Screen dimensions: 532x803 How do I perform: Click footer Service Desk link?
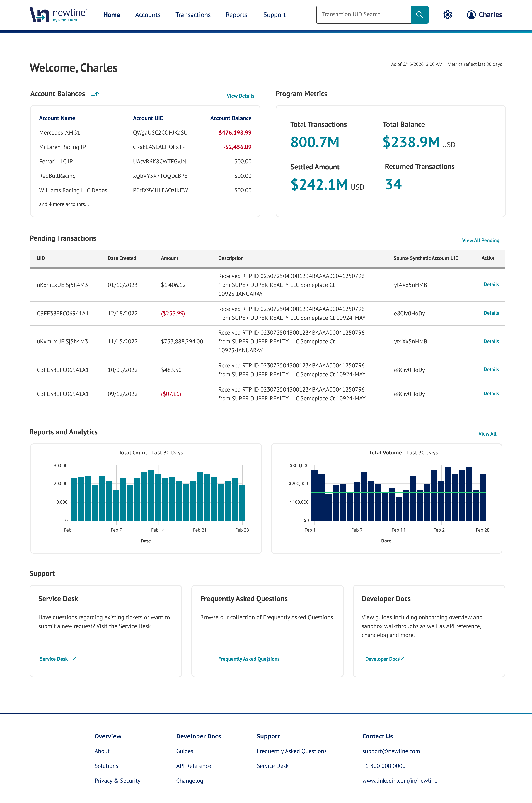(272, 766)
